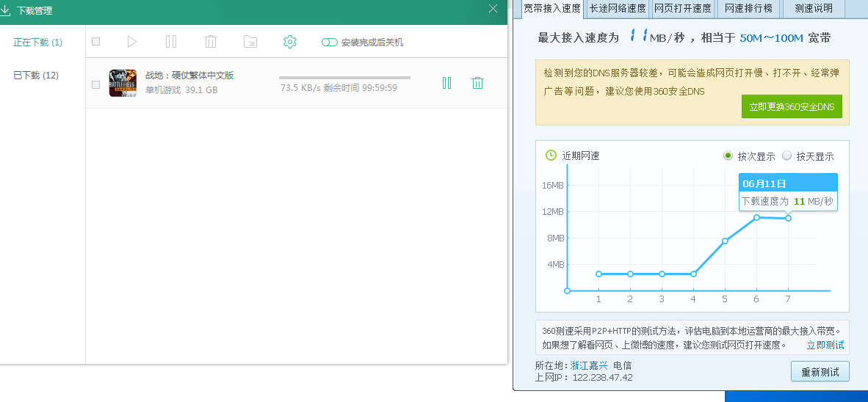Image resolution: width=868 pixels, height=402 pixels.
Task: Click 立即更换360安全DNS button
Action: pos(792,106)
